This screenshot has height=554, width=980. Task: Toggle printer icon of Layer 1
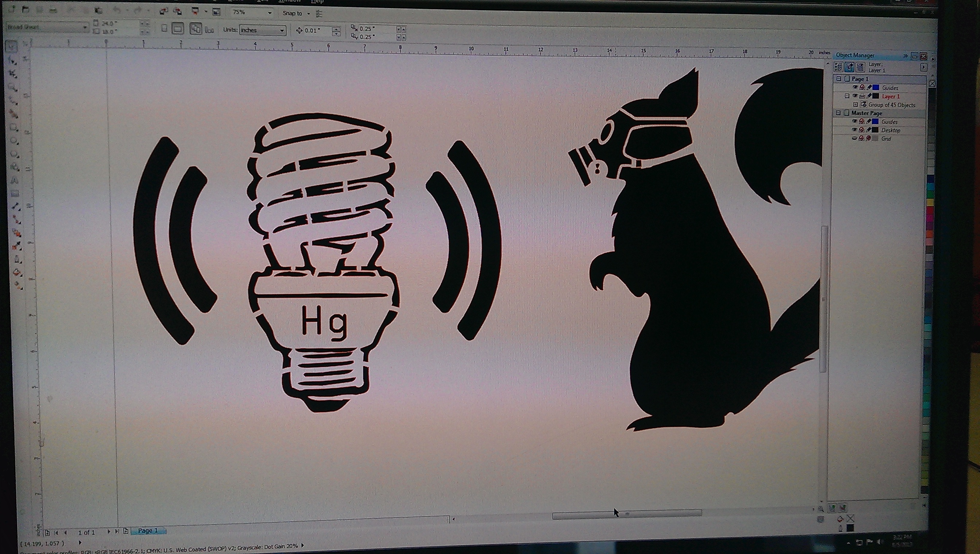pos(862,96)
